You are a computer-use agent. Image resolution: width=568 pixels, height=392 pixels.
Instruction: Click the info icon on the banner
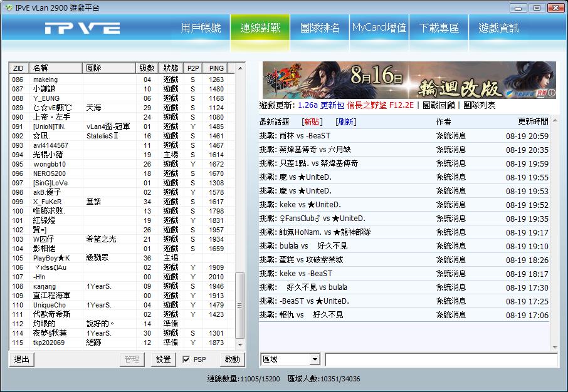[551, 93]
